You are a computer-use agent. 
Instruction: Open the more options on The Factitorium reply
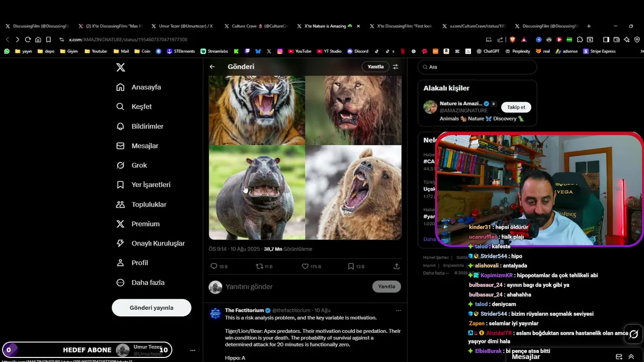pos(398,311)
